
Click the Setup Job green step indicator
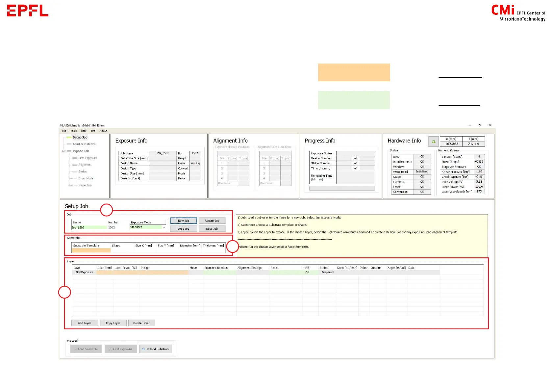click(69, 138)
